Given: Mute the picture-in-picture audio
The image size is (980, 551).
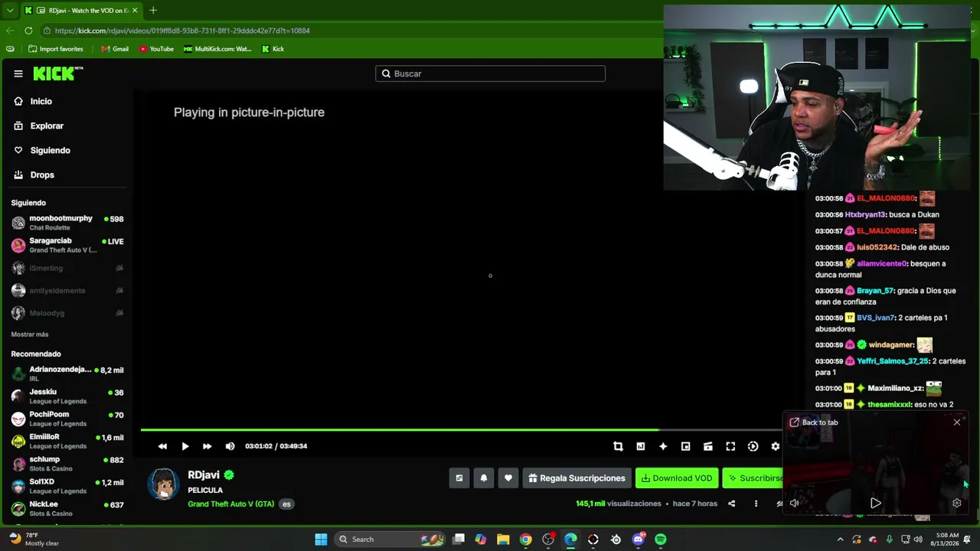Looking at the screenshot, I should point(795,504).
